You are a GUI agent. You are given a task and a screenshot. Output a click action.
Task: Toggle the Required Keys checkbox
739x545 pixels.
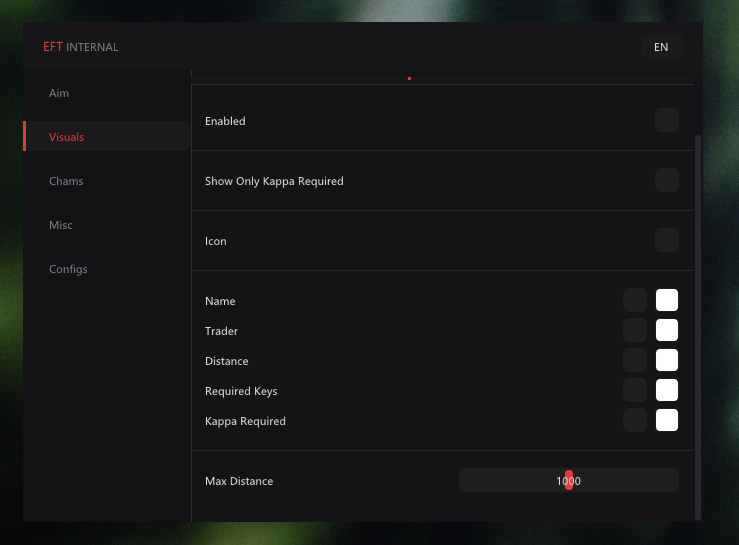[635, 390]
